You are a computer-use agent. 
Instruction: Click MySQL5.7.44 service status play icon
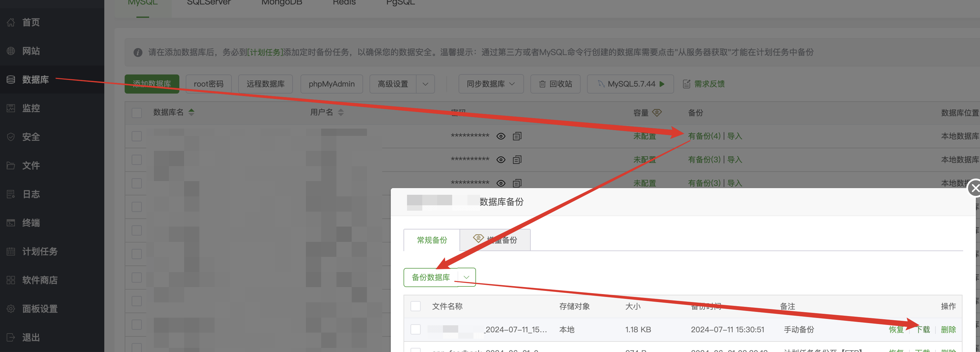[x=662, y=84]
